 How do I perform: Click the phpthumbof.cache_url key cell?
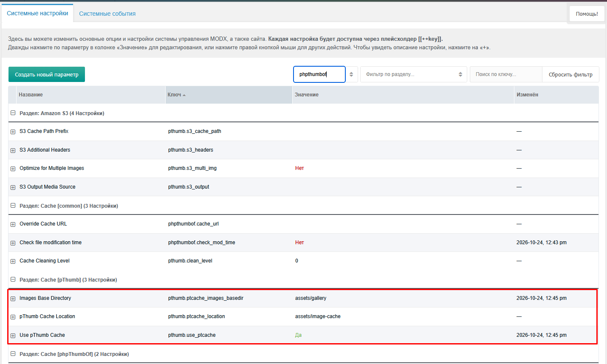[193, 224]
